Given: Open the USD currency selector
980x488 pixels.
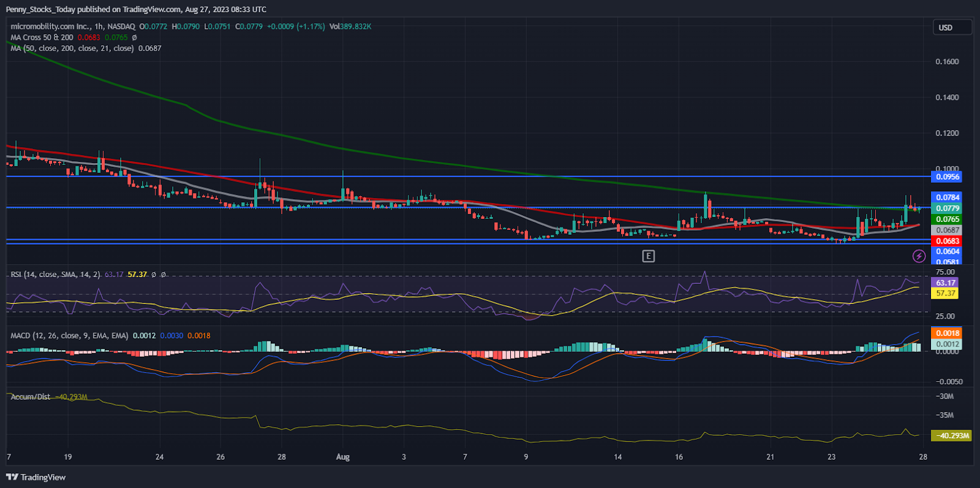Looking at the screenshot, I should (x=952, y=28).
